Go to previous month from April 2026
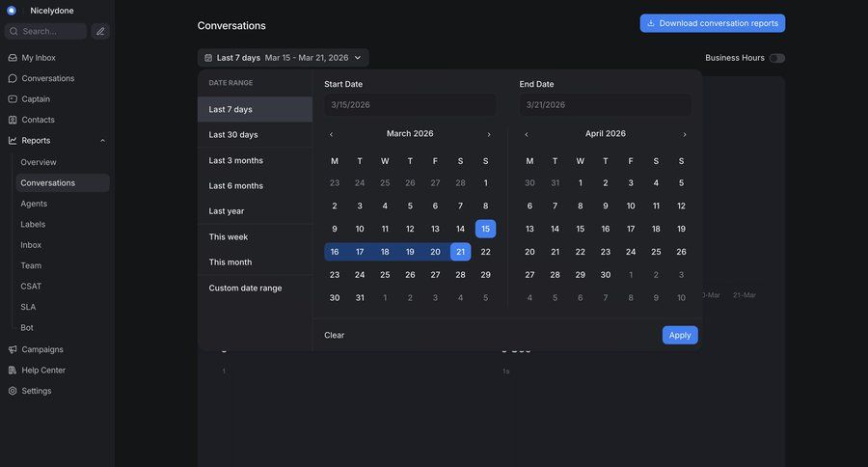868x467 pixels. tap(527, 134)
